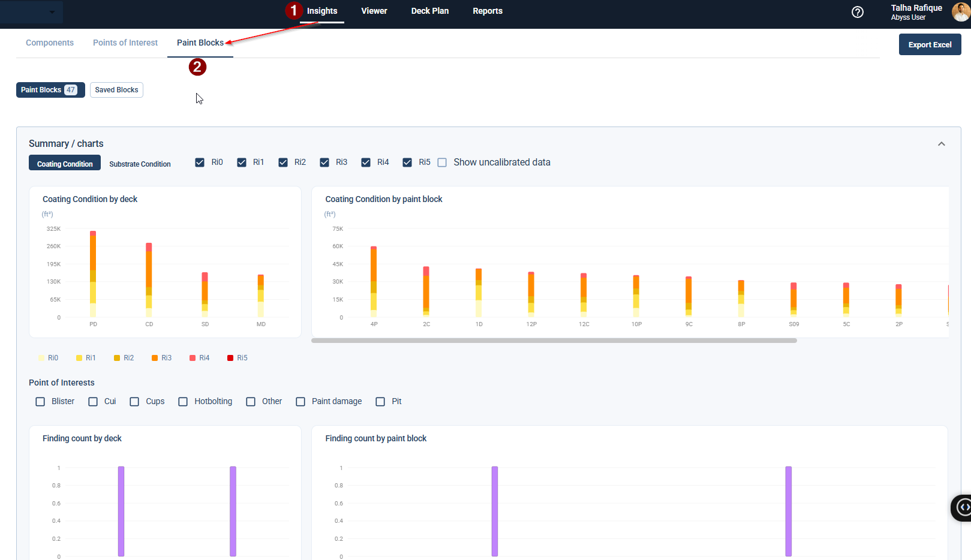This screenshot has height=560, width=971.
Task: Enable the Paint damage checkbox
Action: coord(300,402)
